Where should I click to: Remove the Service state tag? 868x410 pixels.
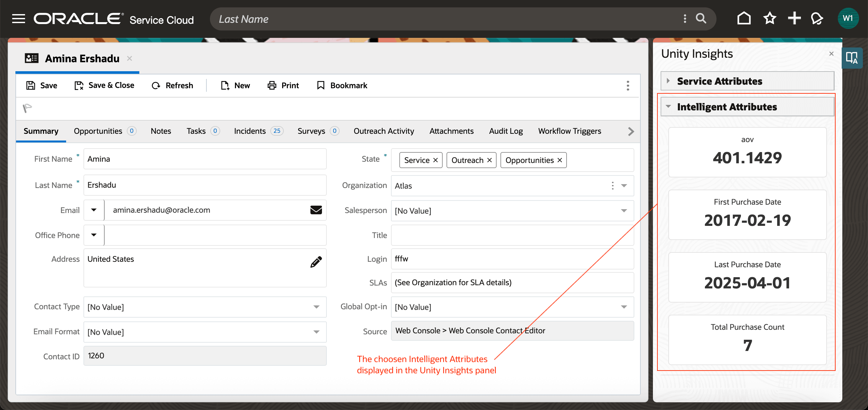coord(435,160)
